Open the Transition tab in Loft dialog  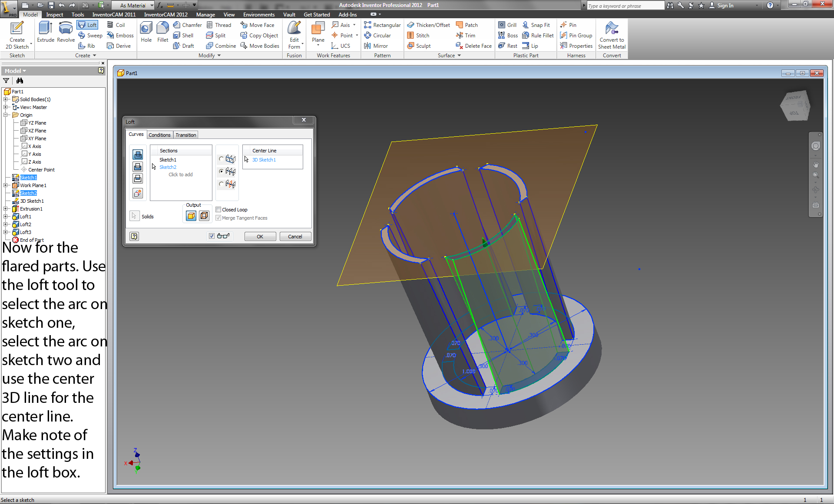[x=185, y=135]
